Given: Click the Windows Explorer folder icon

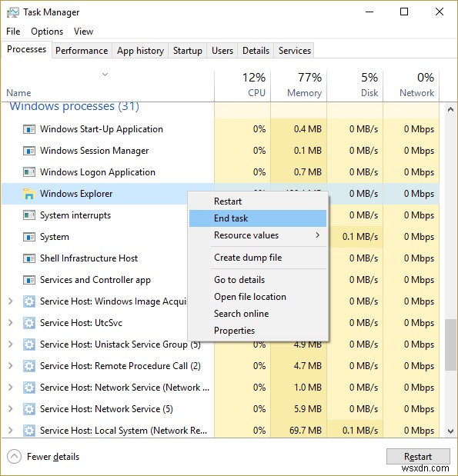Looking at the screenshot, I should [x=29, y=194].
